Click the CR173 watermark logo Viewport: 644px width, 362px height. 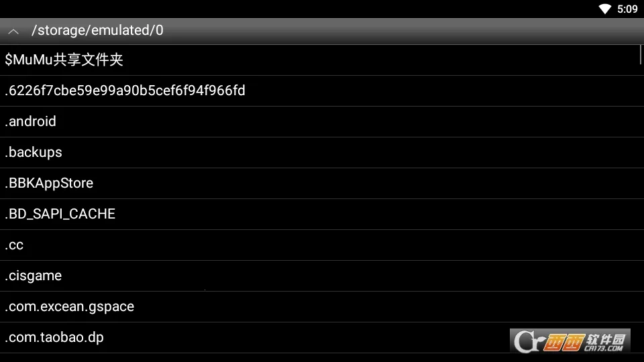(x=570, y=341)
